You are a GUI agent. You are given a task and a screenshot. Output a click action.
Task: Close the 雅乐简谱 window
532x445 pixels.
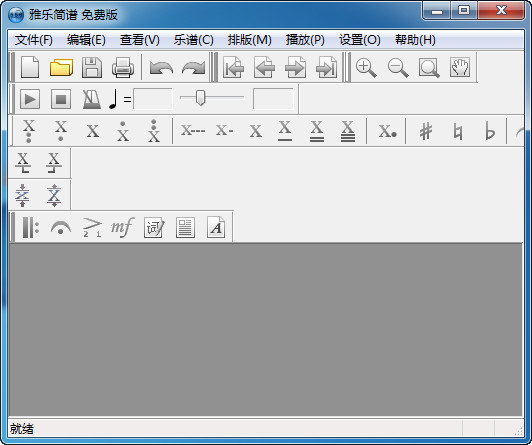501,10
